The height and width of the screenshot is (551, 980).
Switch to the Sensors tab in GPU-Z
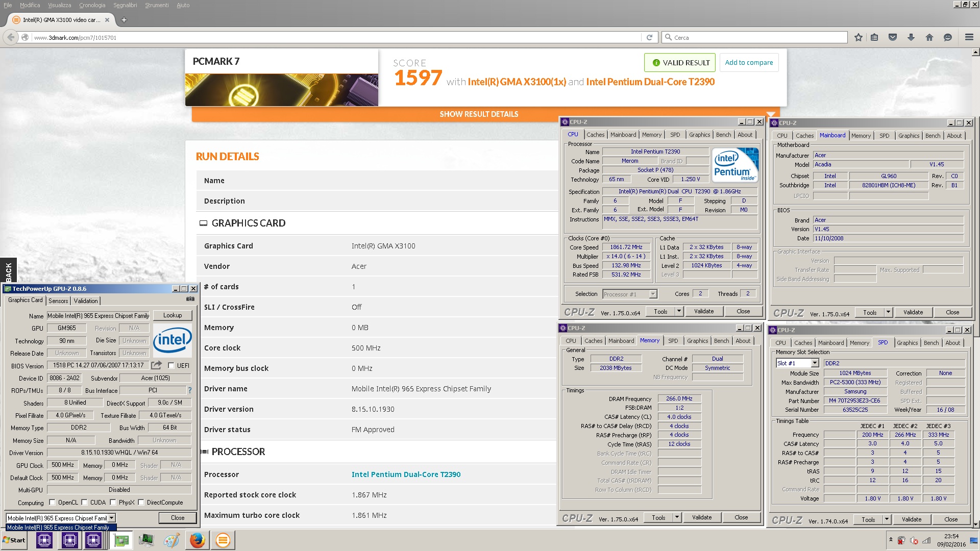tap(58, 300)
